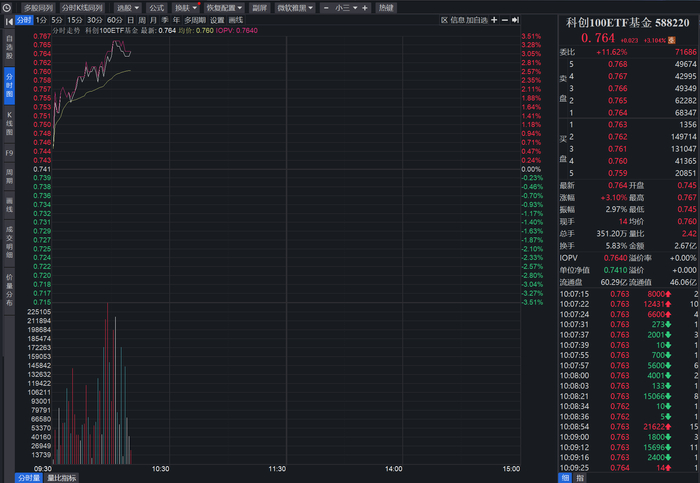Click 分时K线同列 toolbar button
The width and height of the screenshot is (700, 483).
[x=83, y=8]
